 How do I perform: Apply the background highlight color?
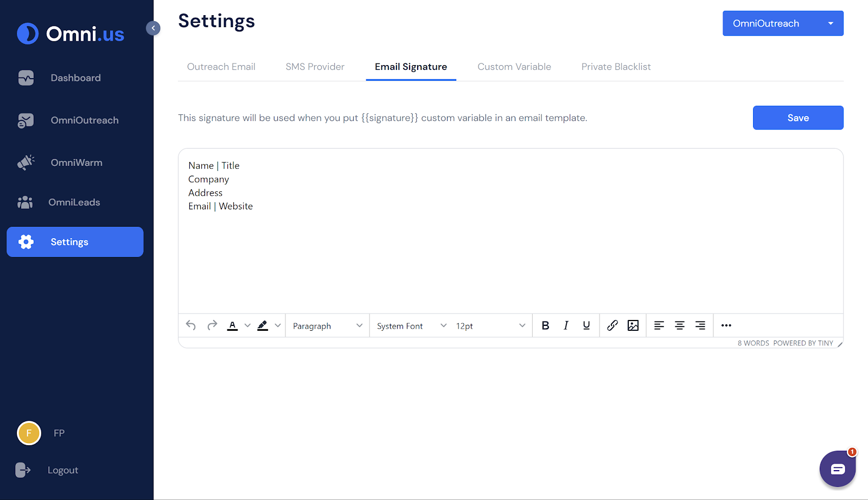coord(263,325)
